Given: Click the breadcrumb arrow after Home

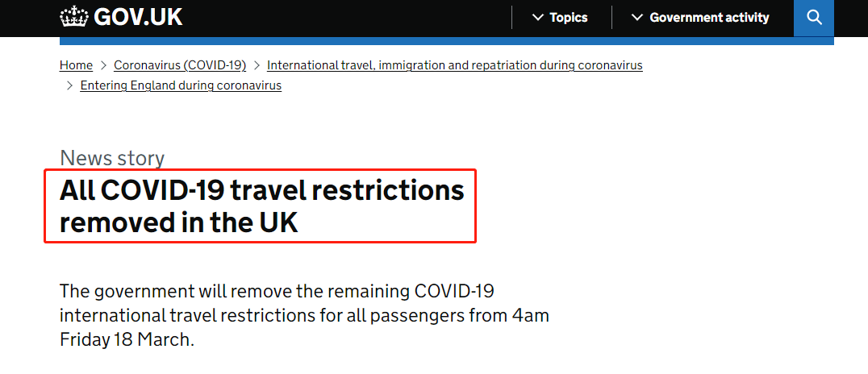Looking at the screenshot, I should tap(103, 65).
